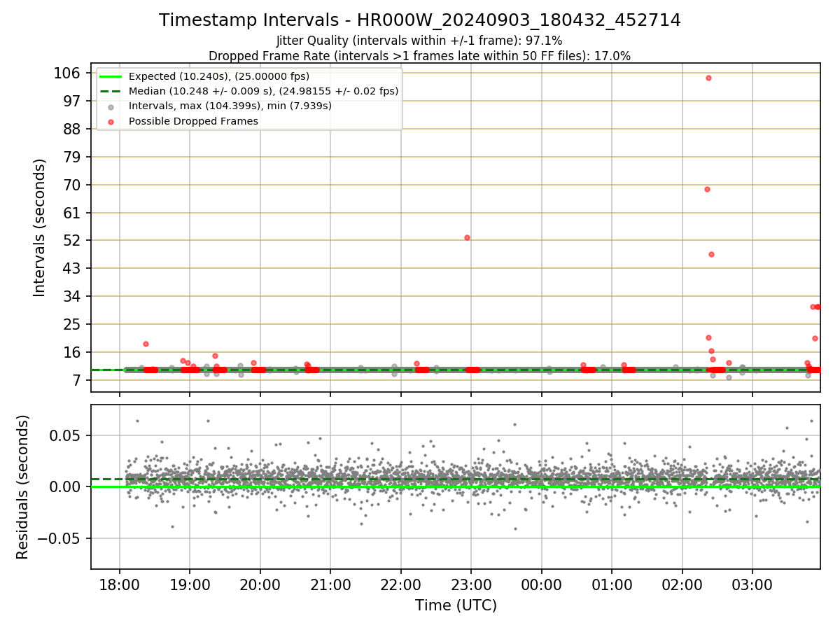Click legend entry 'Possible Dropped Frames'
Image resolution: width=840 pixels, height=630 pixels.
click(193, 121)
